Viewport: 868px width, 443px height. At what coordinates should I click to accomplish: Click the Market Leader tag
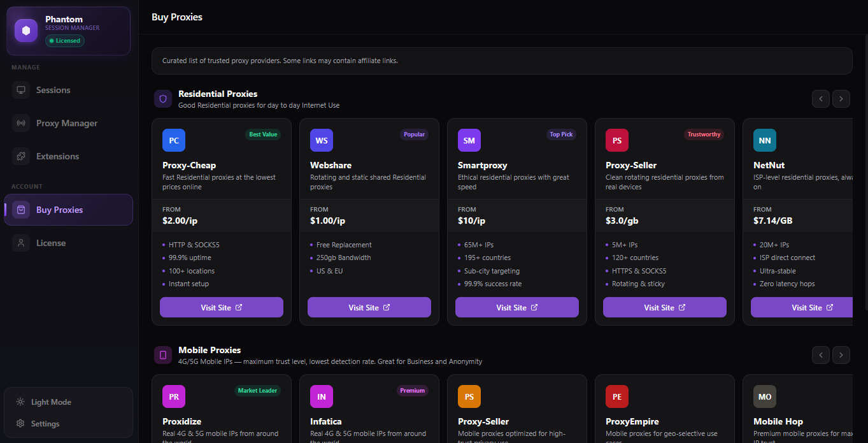(x=258, y=391)
